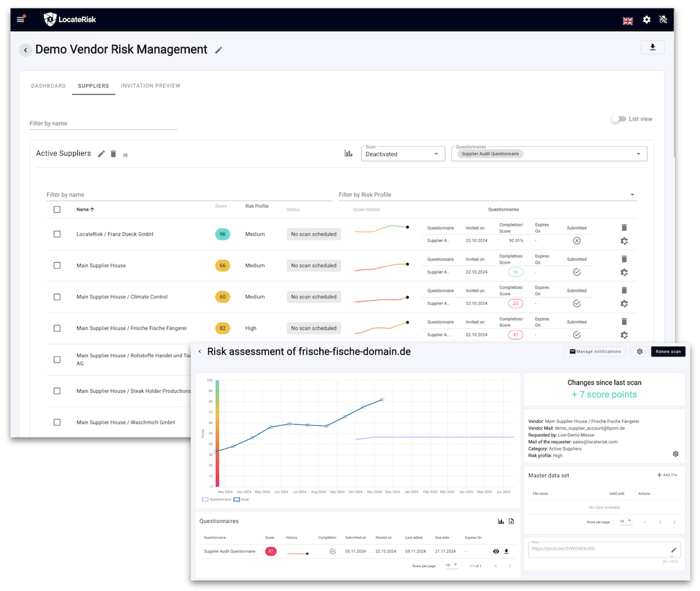
Task: Toggle the Questionnaire legend in the chart
Action: [x=217, y=500]
